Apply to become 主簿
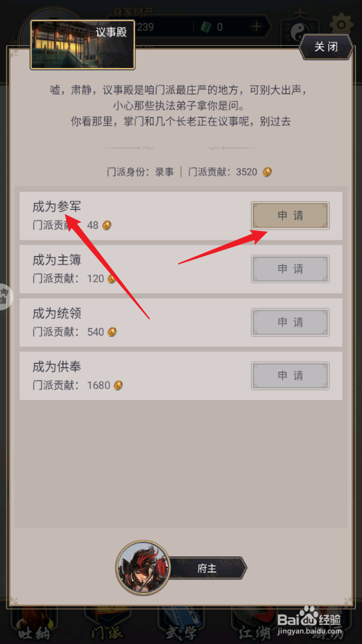 tap(290, 269)
